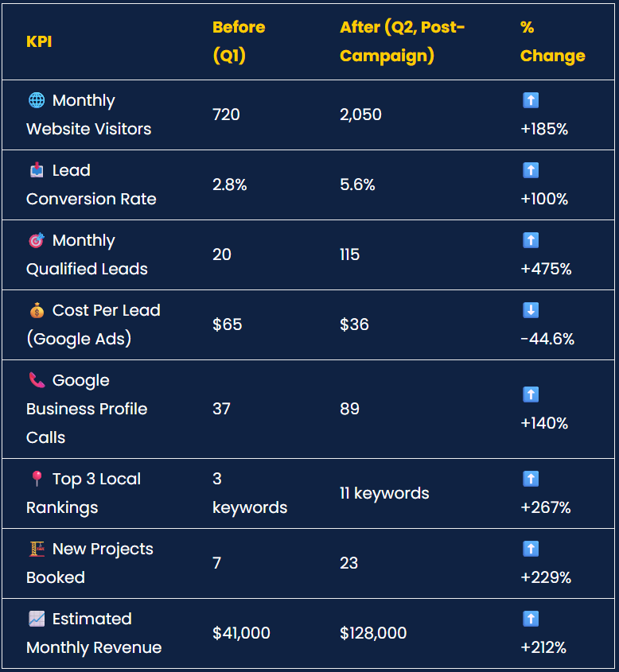Click the chart icon by Estimated Monthly Revenue

pos(37,619)
